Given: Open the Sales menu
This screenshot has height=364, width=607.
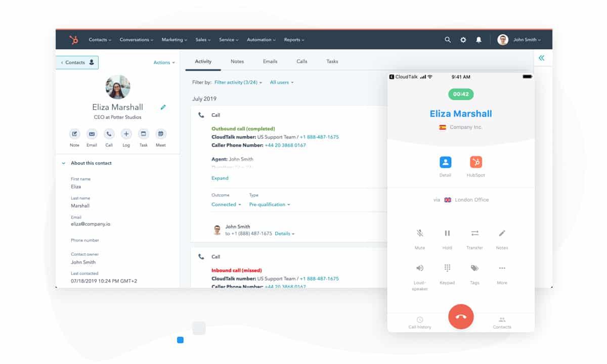Looking at the screenshot, I should pyautogui.click(x=203, y=40).
